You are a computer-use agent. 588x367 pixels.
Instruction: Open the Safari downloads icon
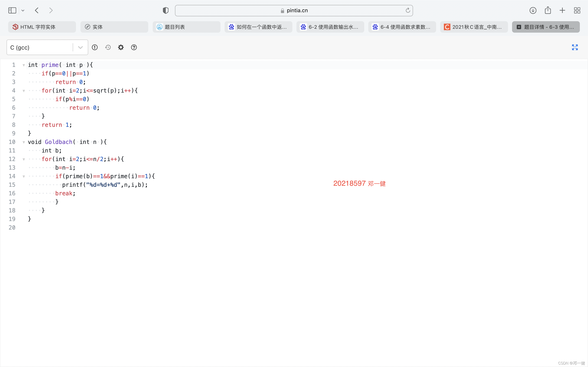[533, 10]
